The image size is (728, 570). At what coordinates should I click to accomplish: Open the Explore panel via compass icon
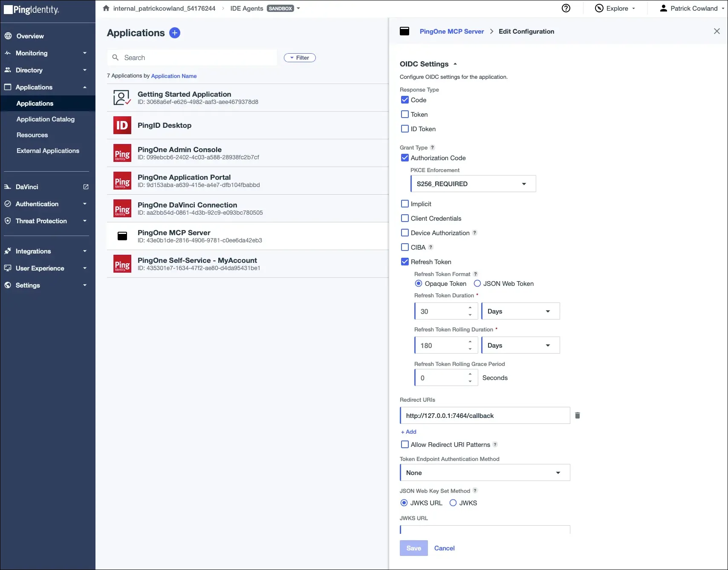(599, 8)
